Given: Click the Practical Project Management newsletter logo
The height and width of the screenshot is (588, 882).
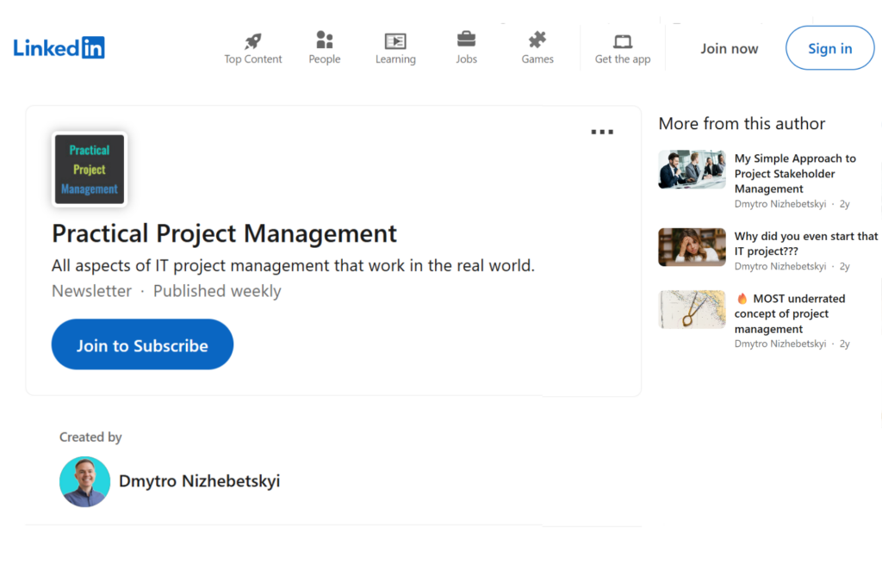Looking at the screenshot, I should tap(90, 170).
